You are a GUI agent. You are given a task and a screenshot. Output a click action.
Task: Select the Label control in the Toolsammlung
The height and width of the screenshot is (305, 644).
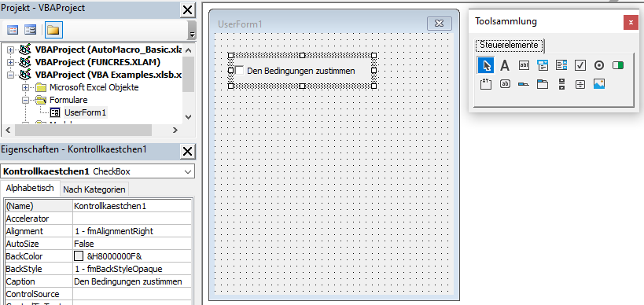pyautogui.click(x=505, y=65)
